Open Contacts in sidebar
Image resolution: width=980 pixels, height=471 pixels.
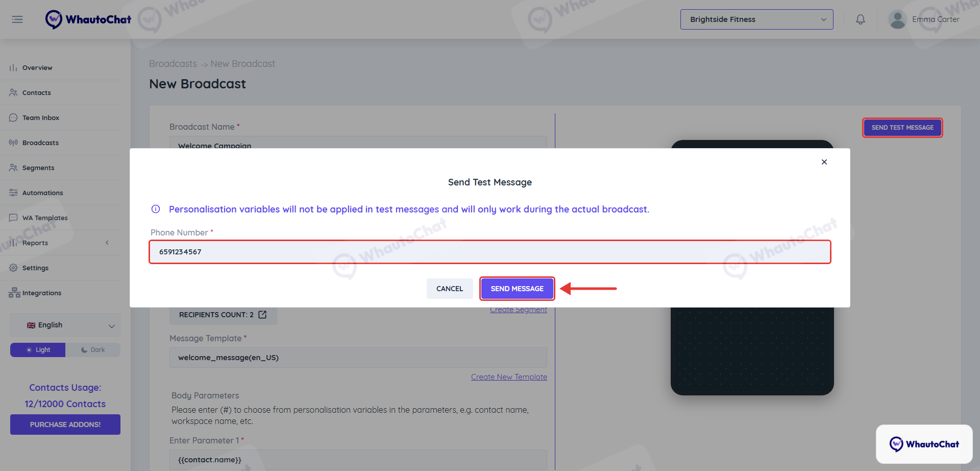pyautogui.click(x=37, y=92)
